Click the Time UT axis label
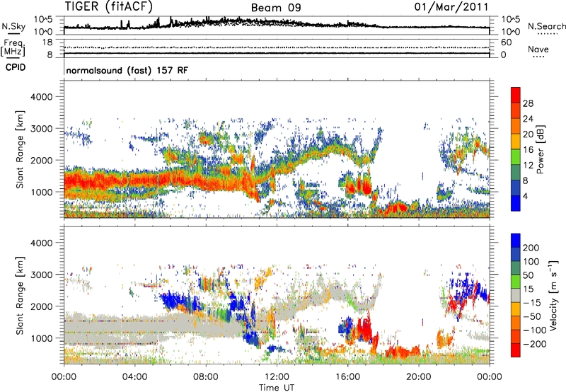Viewport: 566px width, 392px height. pos(277,388)
